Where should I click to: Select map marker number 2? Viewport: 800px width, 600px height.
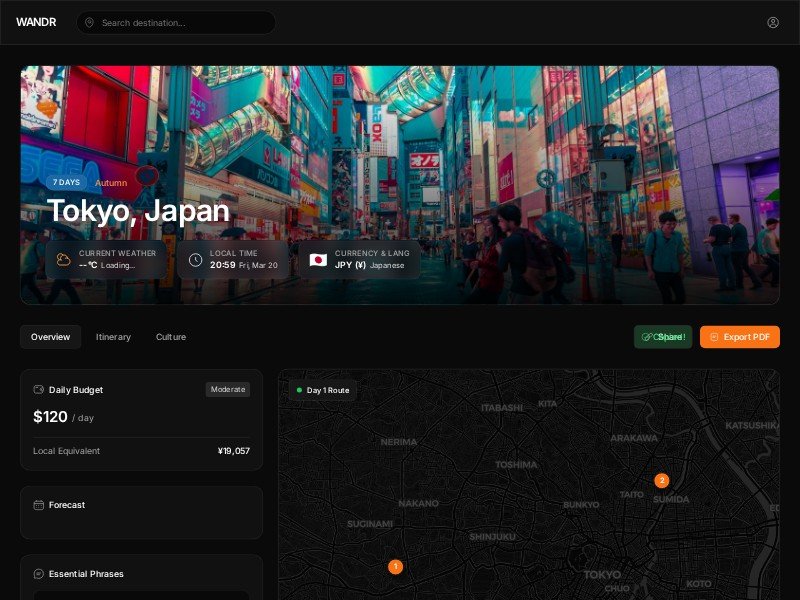tap(661, 480)
